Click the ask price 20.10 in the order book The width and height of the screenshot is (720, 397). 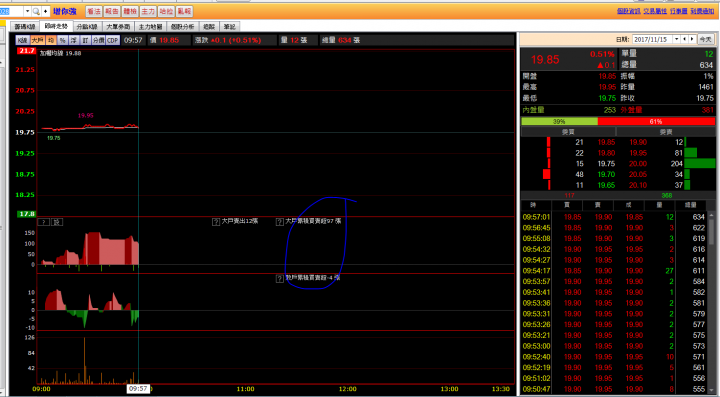(x=638, y=185)
